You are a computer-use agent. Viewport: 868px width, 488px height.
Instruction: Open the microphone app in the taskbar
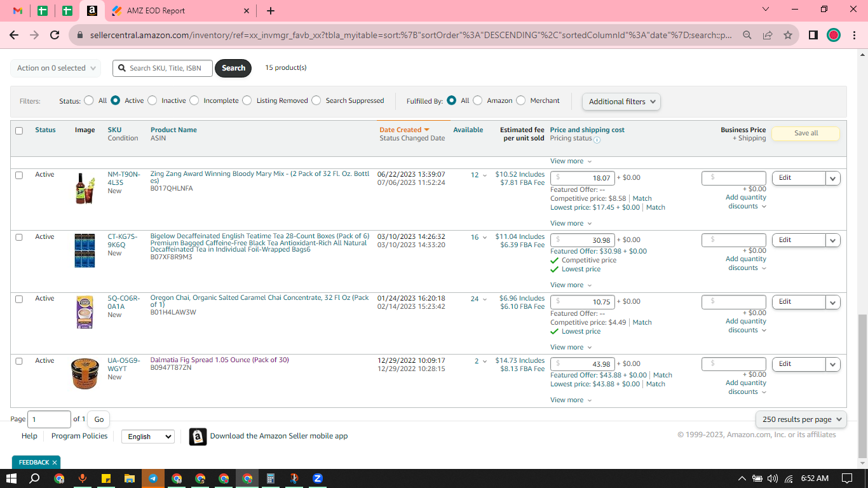pyautogui.click(x=83, y=478)
